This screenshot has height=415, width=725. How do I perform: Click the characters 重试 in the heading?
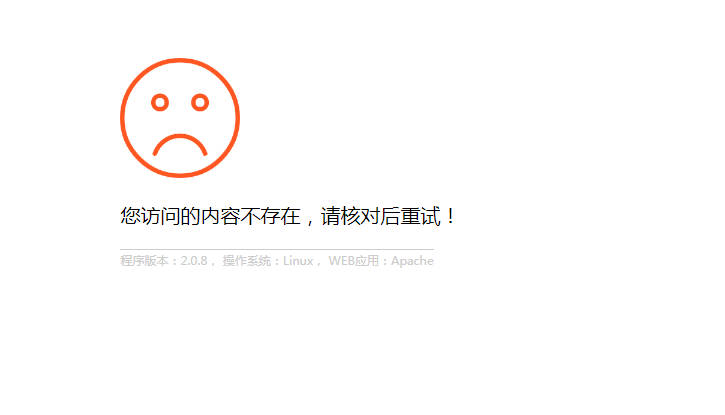point(421,216)
